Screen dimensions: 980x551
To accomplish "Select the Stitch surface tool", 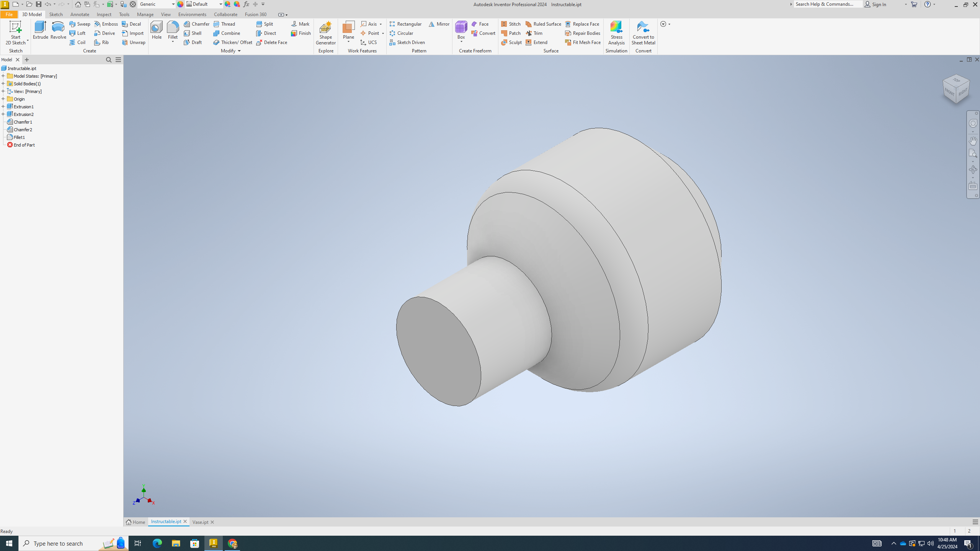I will [x=511, y=24].
